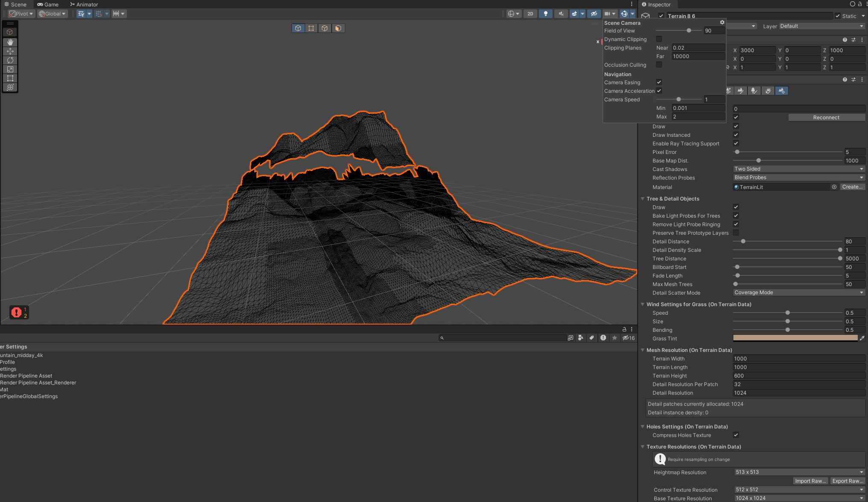This screenshot has width=868, height=502.
Task: Unmute scene audio in the scene toolbar
Action: point(561,14)
